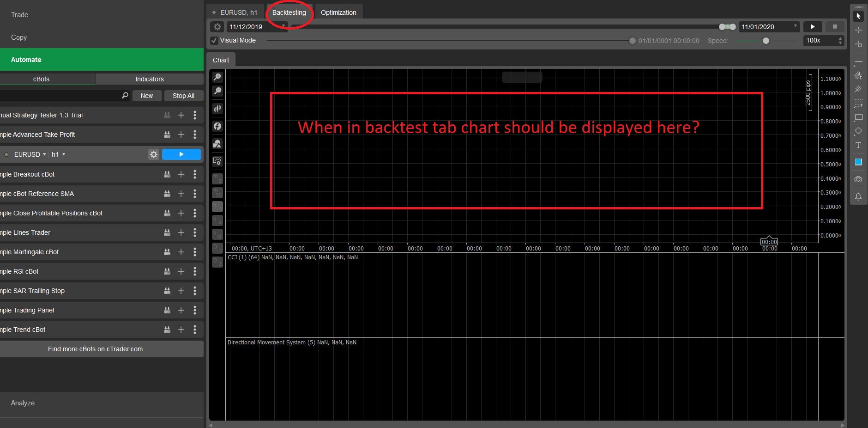Open options menu for Sample Breakout cBot

195,174
